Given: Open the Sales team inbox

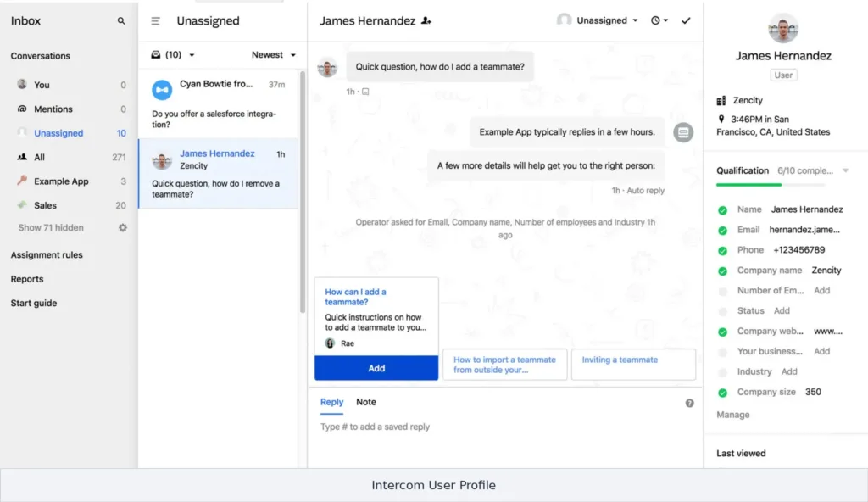Looking at the screenshot, I should pyautogui.click(x=70, y=205).
